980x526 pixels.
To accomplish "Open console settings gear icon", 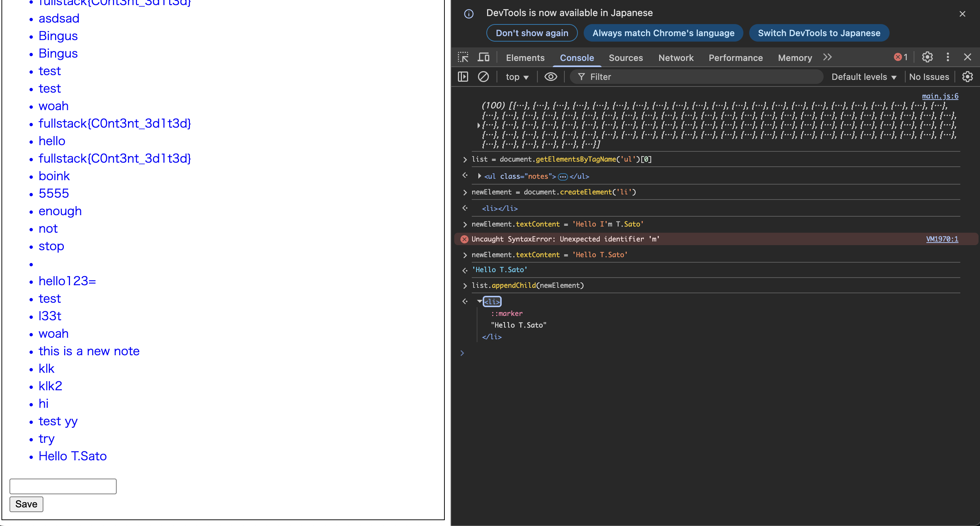I will (967, 77).
